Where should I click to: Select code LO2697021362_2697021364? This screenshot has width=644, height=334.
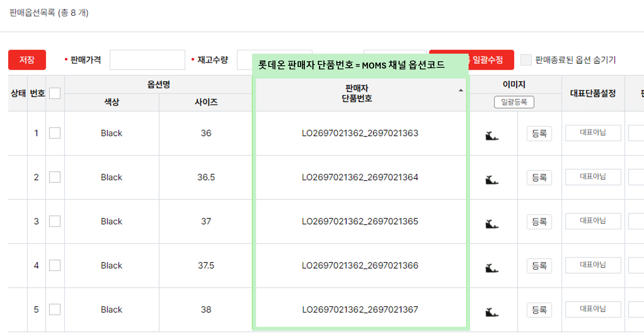[360, 177]
